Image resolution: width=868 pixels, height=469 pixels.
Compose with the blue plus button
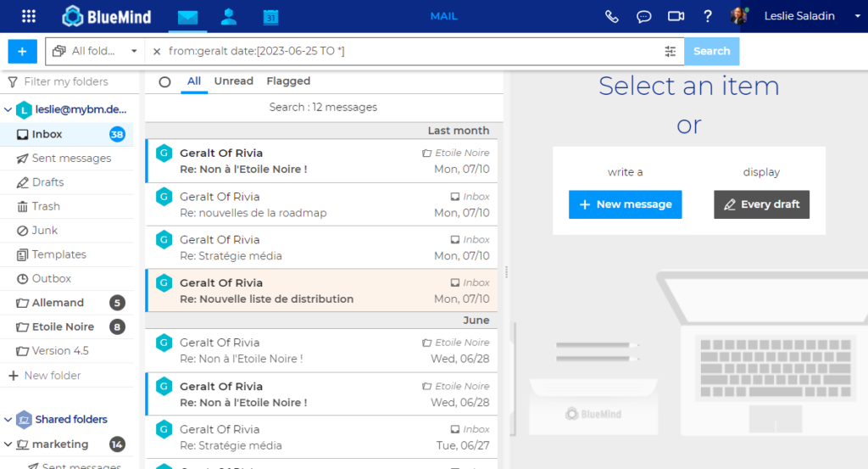click(22, 52)
